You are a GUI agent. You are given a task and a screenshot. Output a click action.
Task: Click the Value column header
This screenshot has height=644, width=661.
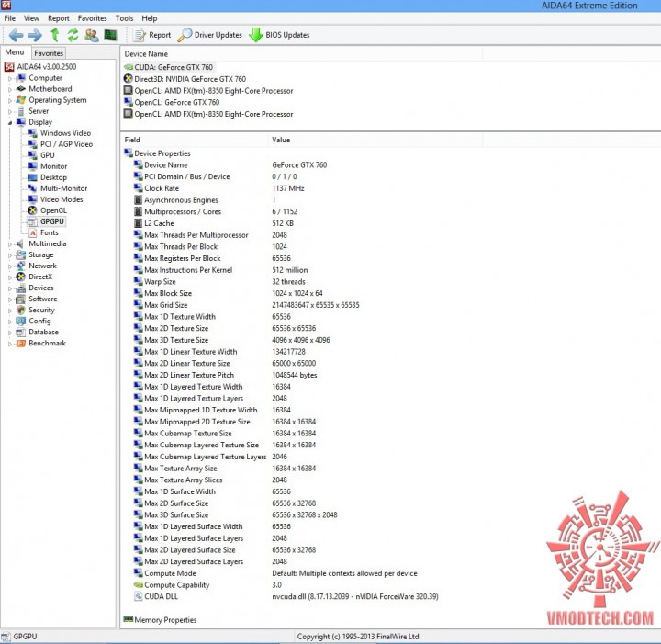pos(375,140)
